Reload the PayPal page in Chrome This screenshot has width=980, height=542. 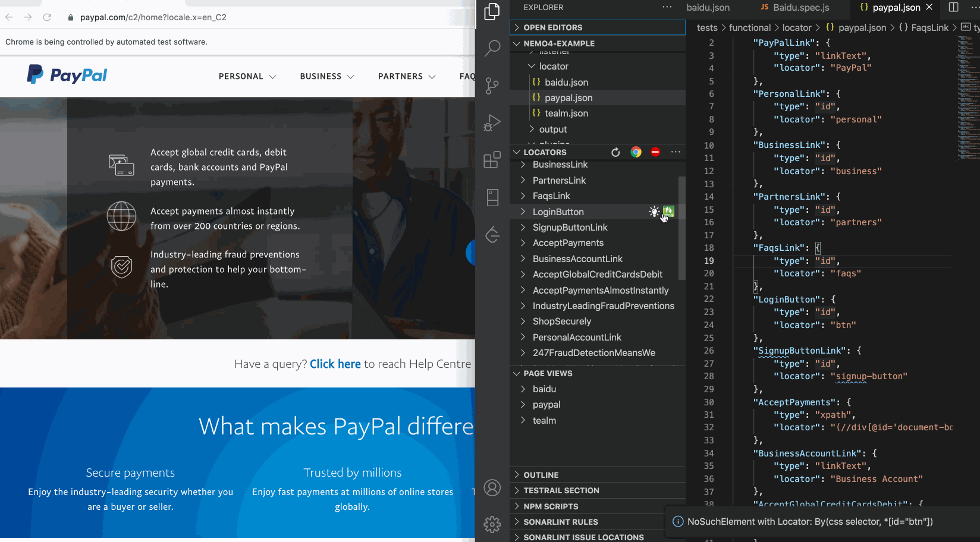click(47, 17)
